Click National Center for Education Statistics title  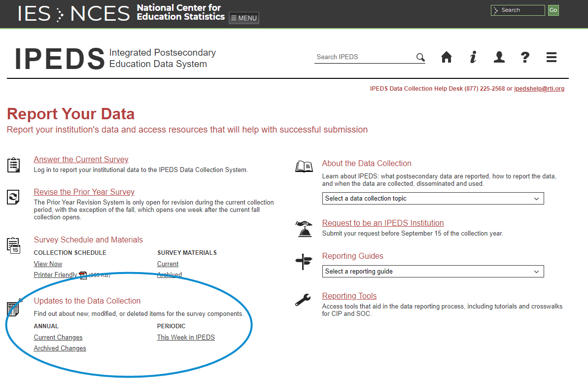pyautogui.click(x=180, y=12)
